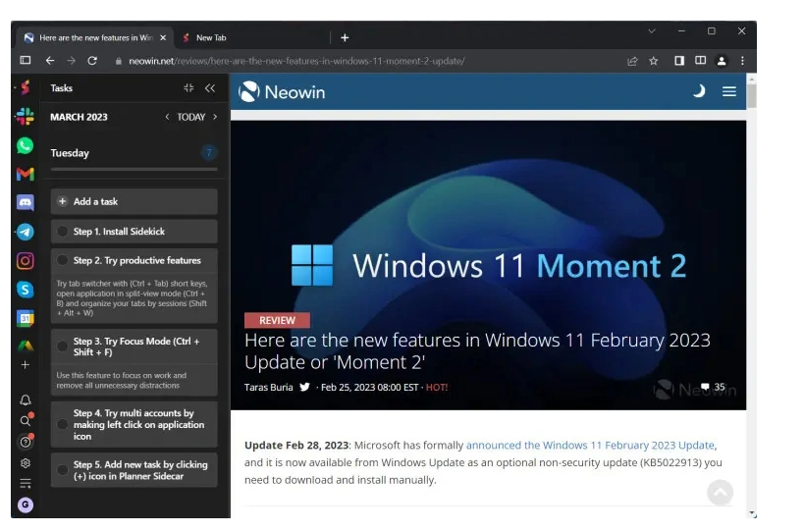Screen dimensions: 804x532
Task: Open the sessions list icon in sidebar
Action: [26, 483]
